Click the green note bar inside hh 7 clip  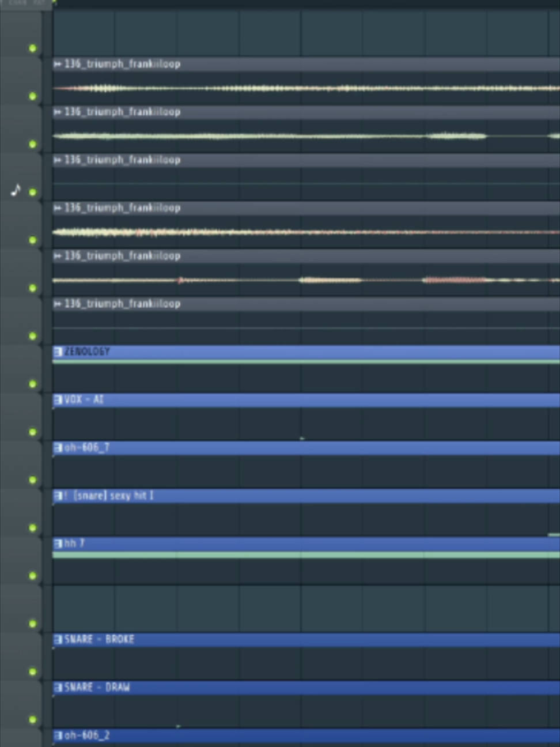[306, 554]
